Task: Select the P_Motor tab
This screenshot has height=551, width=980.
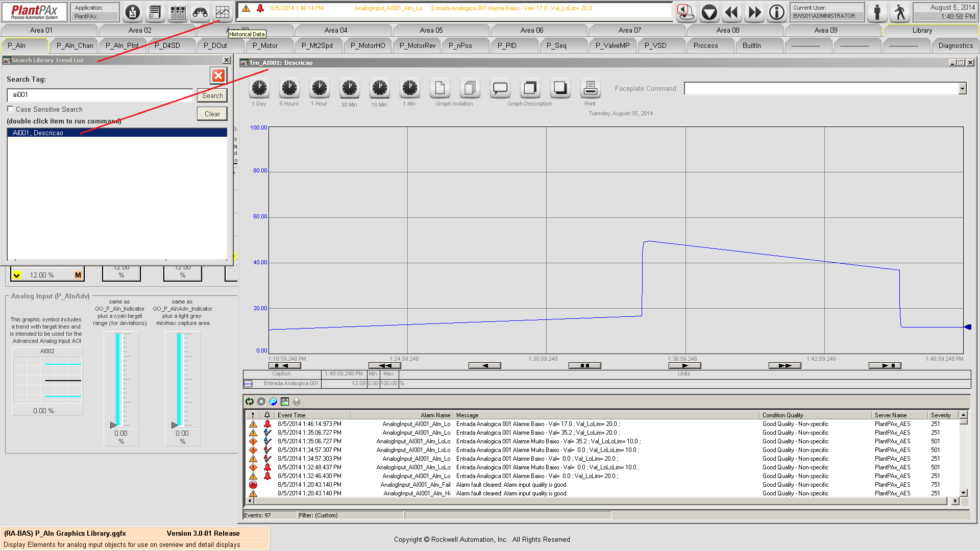Action: click(265, 45)
